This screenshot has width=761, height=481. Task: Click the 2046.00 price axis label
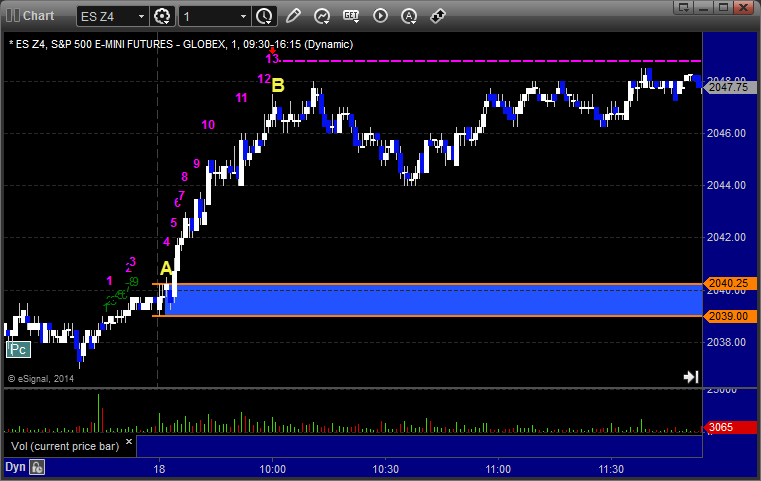[727, 133]
